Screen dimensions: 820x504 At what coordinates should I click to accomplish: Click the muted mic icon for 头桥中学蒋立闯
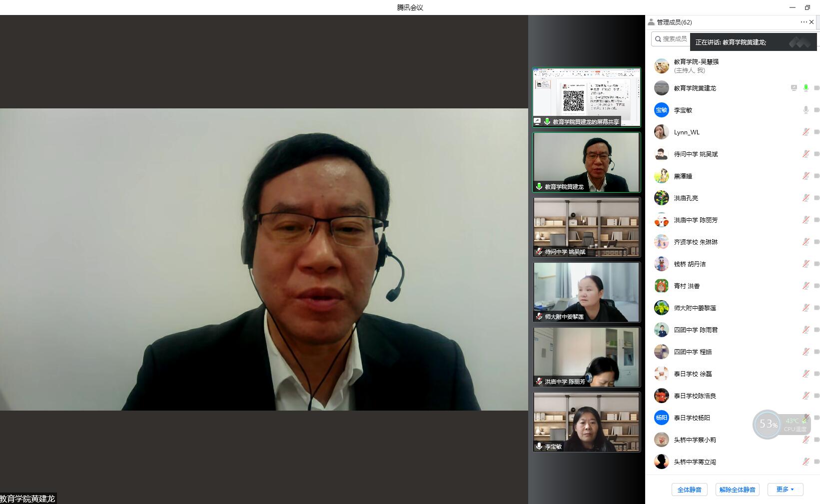point(806,462)
